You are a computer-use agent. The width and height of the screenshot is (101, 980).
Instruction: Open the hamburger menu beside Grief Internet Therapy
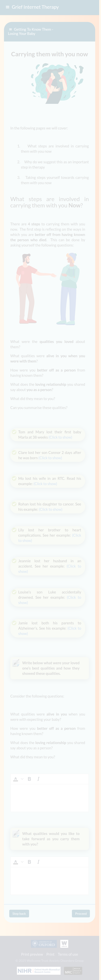(7, 7)
